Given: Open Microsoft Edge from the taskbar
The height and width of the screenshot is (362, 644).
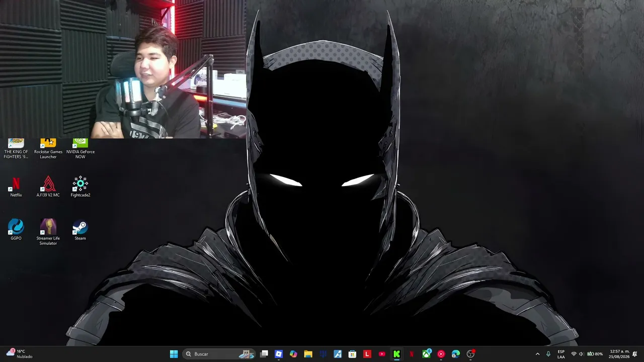Looking at the screenshot, I should click(455, 354).
